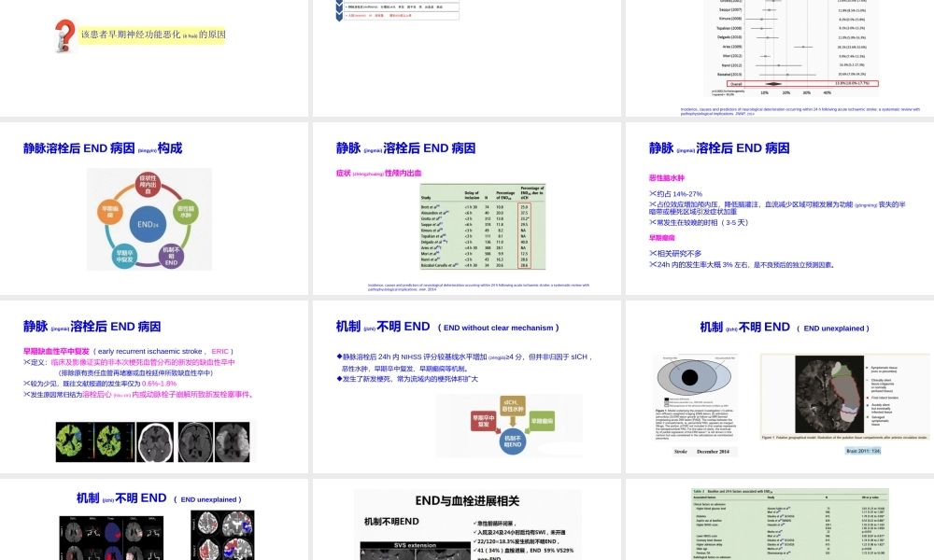Click the purple 机制不明END circle
Viewport: 934px width, 560px height.
click(174, 256)
